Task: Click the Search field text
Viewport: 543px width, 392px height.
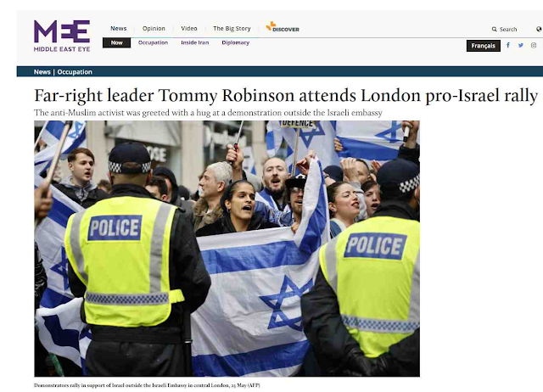Action: click(508, 30)
